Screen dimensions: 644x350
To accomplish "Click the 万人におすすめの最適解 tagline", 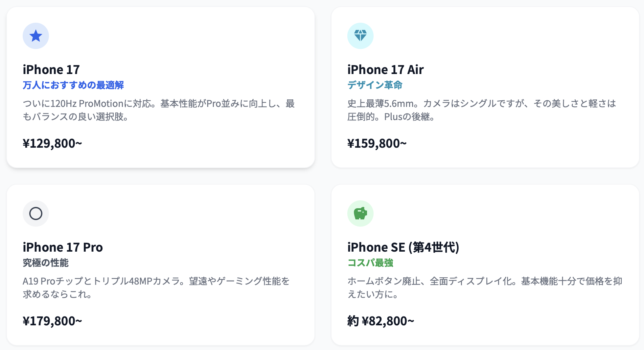I will pos(73,85).
